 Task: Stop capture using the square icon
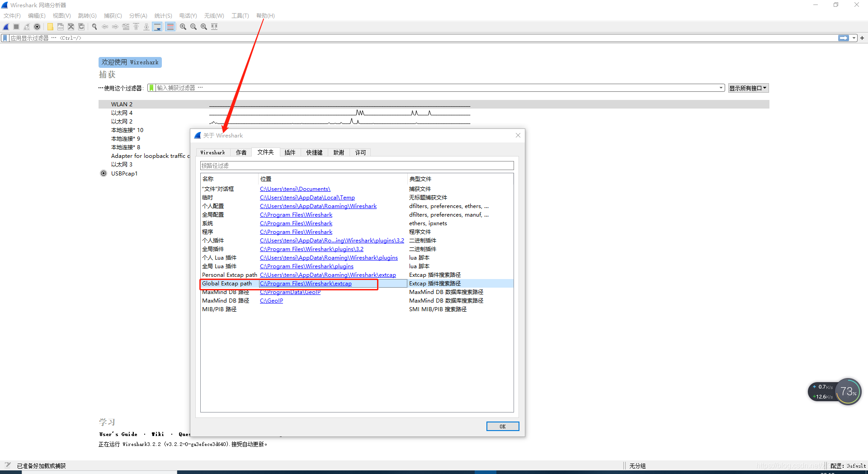(16, 27)
